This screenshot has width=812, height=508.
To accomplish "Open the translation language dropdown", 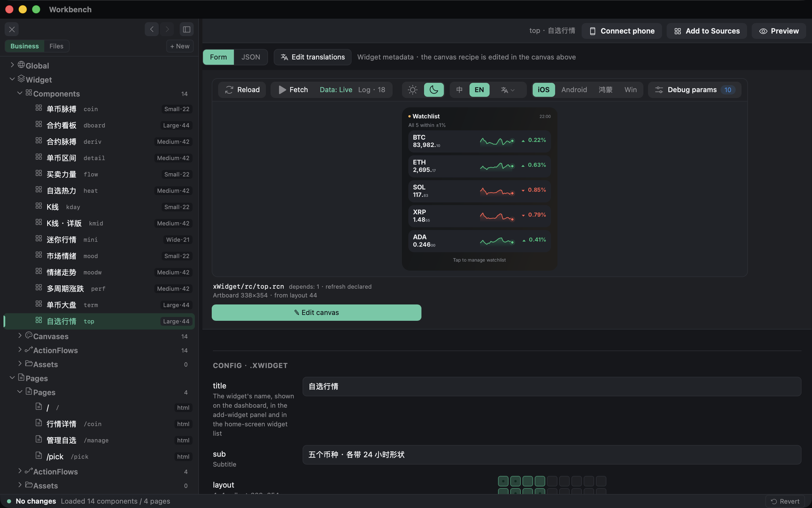I will tap(508, 90).
